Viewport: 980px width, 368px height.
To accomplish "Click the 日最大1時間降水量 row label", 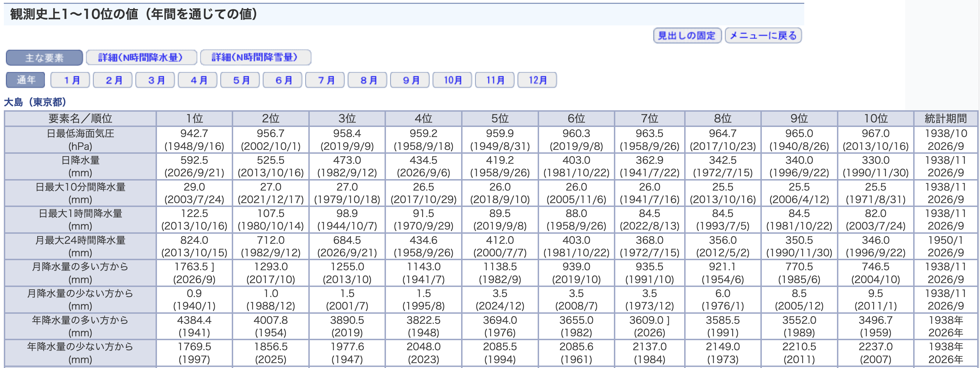I will click(x=80, y=220).
